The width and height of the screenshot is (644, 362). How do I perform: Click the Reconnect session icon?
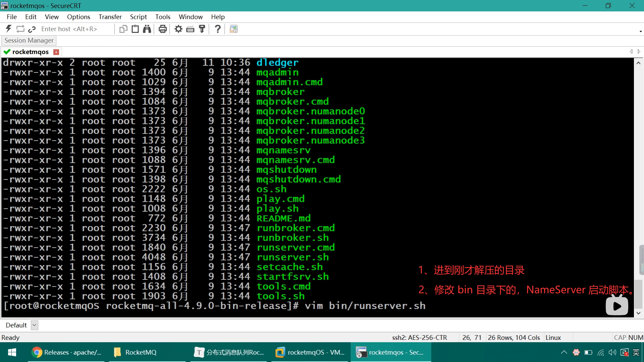coord(20,29)
